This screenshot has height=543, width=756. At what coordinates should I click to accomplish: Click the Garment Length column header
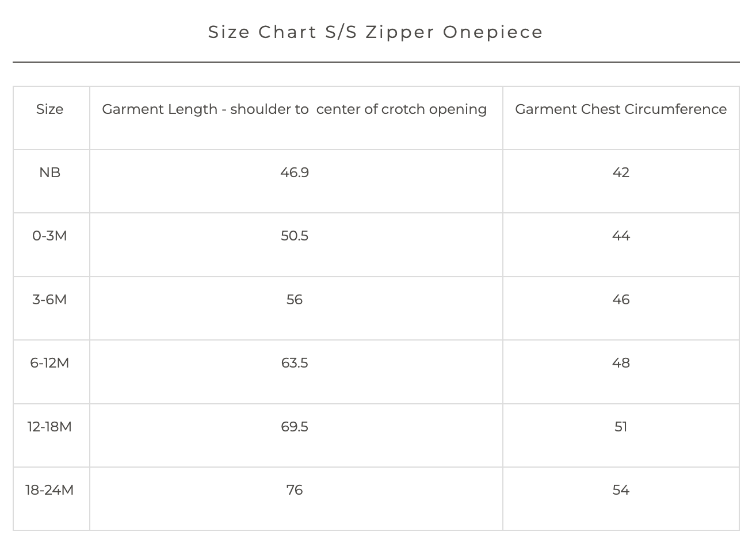(x=295, y=109)
